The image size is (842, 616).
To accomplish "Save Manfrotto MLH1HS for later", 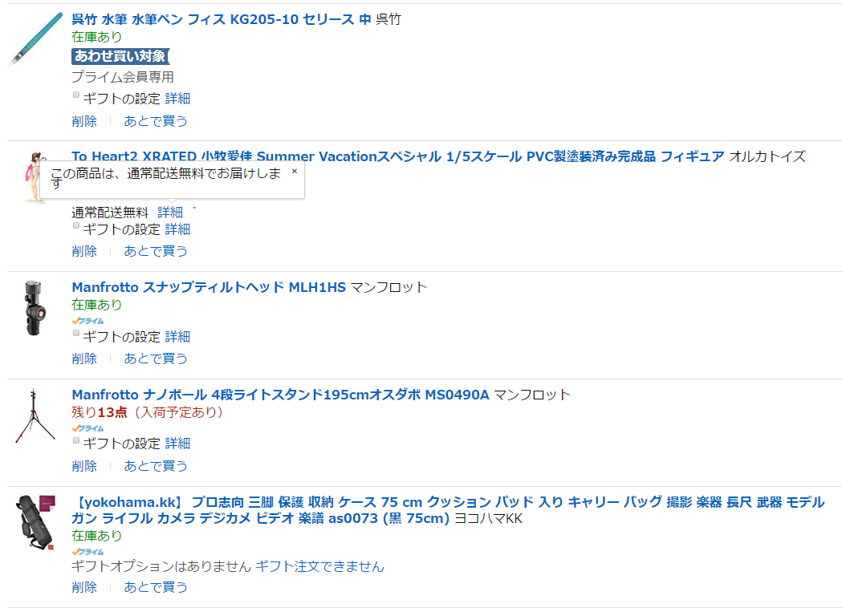I will [x=156, y=359].
